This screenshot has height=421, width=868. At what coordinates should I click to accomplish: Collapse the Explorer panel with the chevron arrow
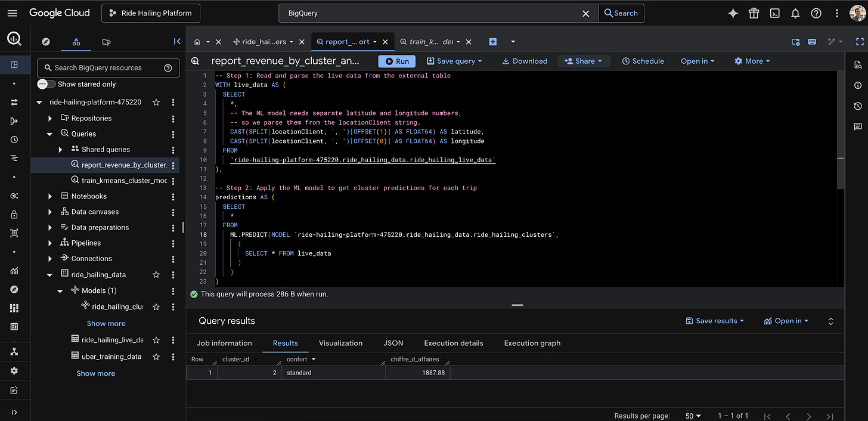coord(177,42)
